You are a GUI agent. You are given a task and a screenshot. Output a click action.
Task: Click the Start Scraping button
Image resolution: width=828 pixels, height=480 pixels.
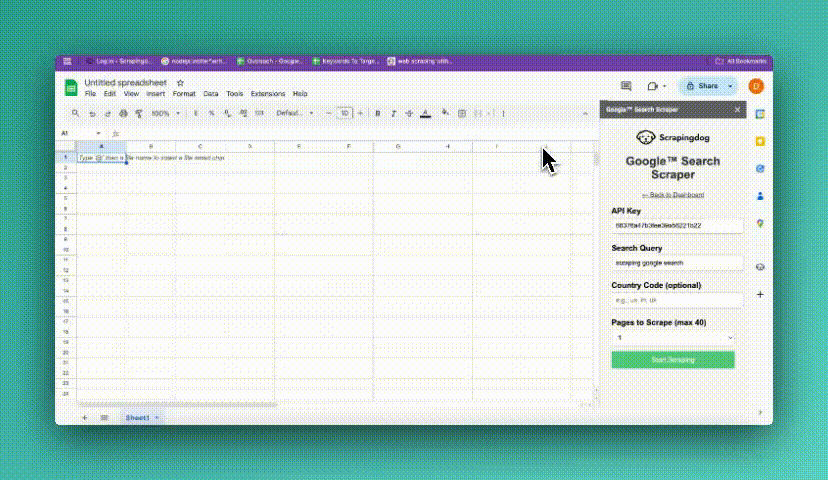pos(673,360)
